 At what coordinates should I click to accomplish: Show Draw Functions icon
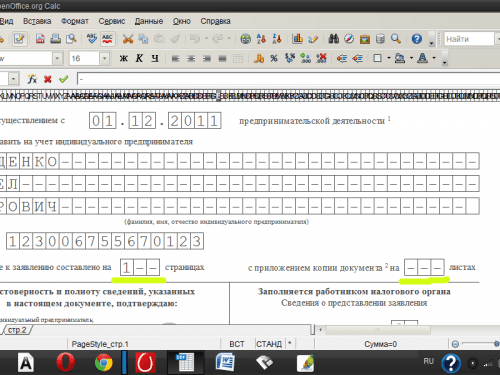(313, 39)
